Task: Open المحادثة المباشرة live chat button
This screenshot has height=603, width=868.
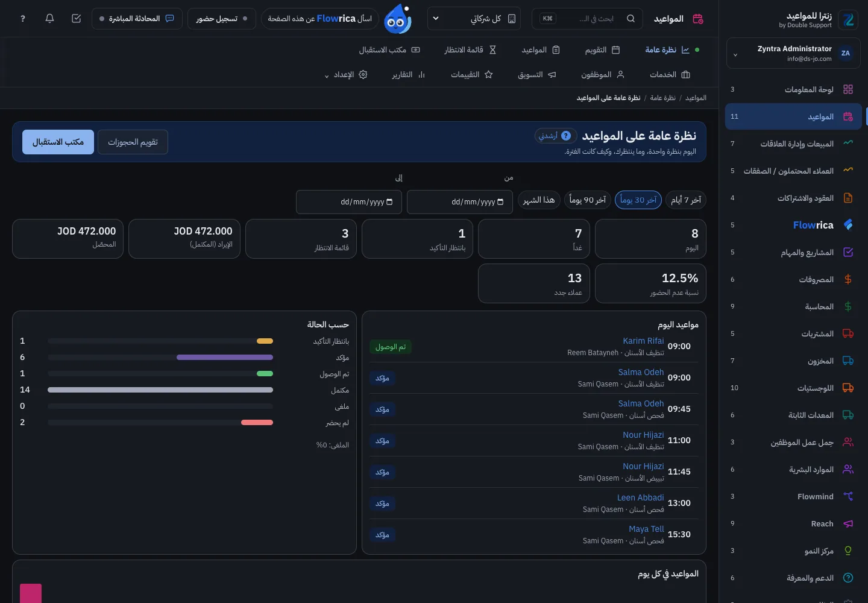Action: [x=137, y=19]
